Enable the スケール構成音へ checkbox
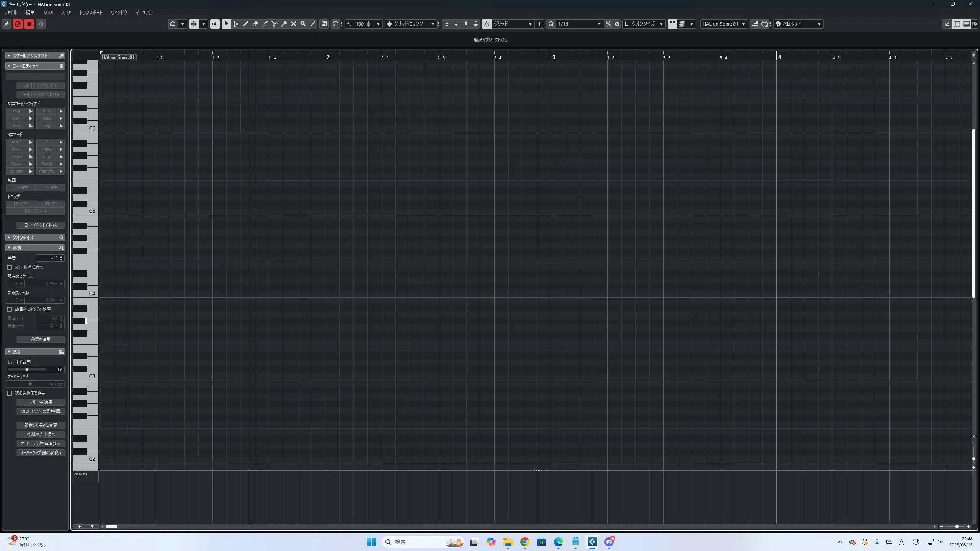Image resolution: width=980 pixels, height=551 pixels. coord(10,267)
